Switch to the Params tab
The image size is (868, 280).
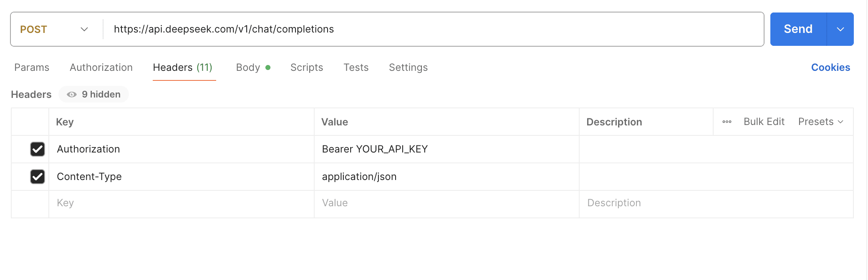[32, 67]
